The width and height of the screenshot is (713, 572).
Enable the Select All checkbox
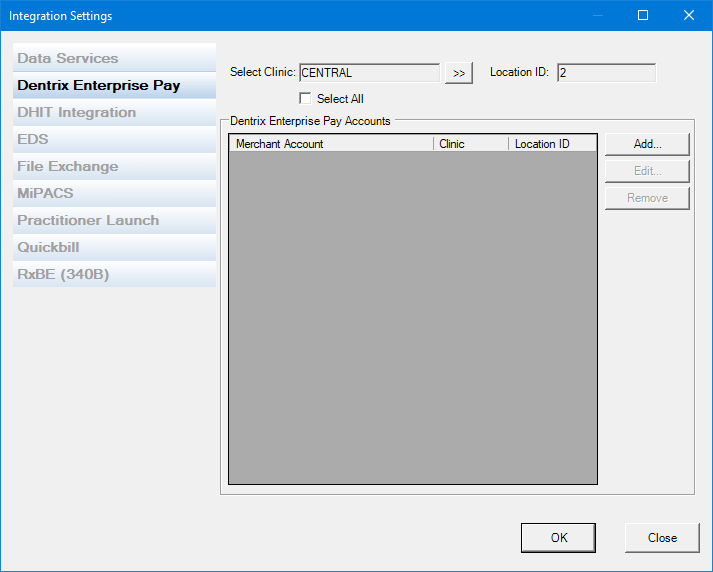click(306, 99)
